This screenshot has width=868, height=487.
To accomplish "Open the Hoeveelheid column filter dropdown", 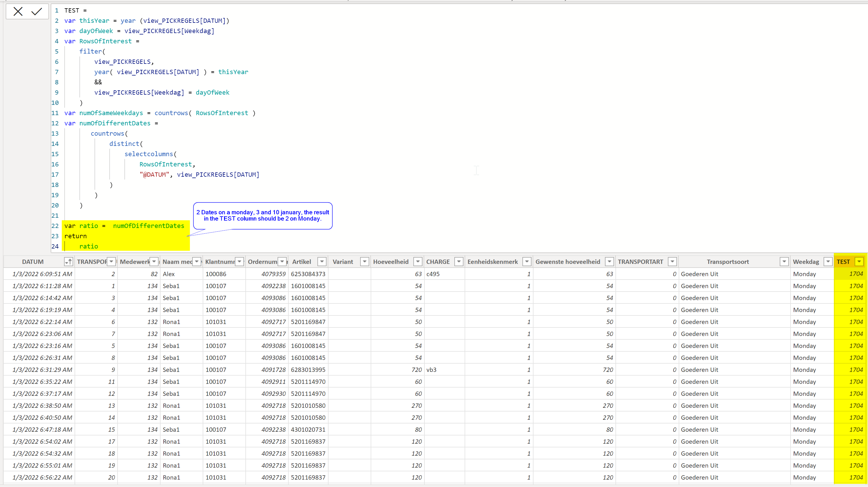I will [418, 262].
